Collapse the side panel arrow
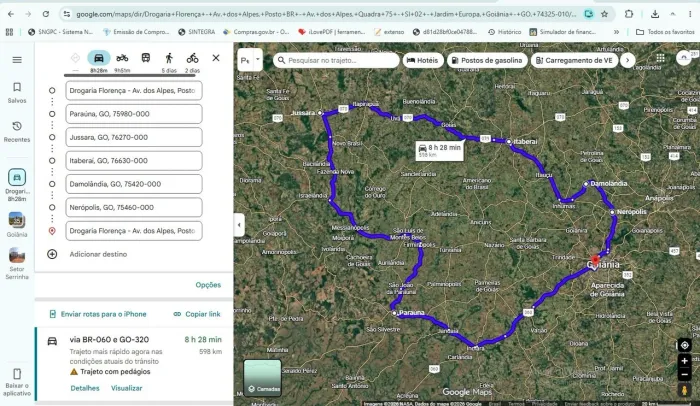The height and width of the screenshot is (406, 700). click(239, 225)
